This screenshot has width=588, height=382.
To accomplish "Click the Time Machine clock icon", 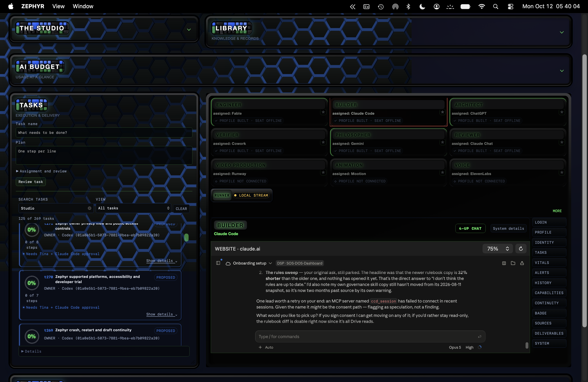I will tap(381, 7).
